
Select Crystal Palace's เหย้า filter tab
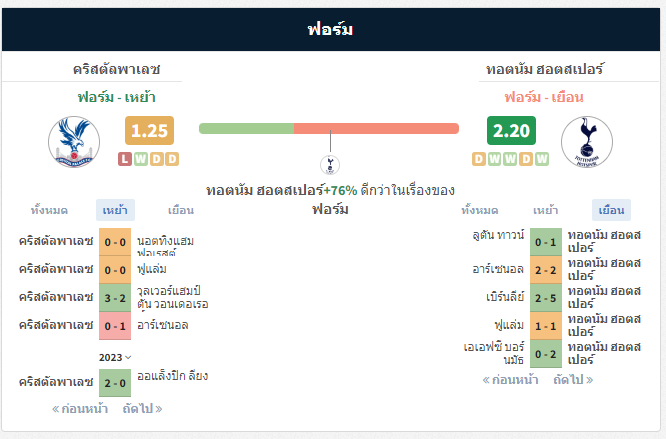(115, 210)
